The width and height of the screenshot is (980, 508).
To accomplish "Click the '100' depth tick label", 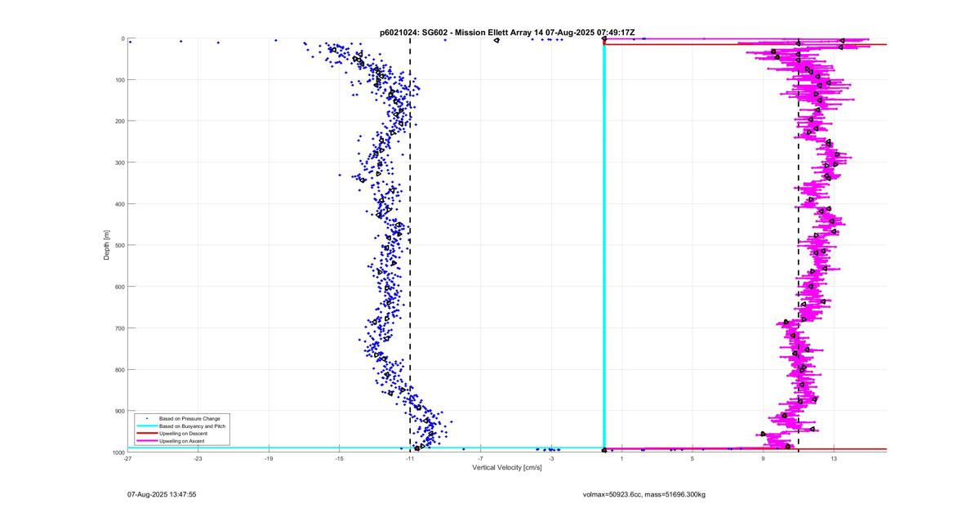I will (119, 80).
